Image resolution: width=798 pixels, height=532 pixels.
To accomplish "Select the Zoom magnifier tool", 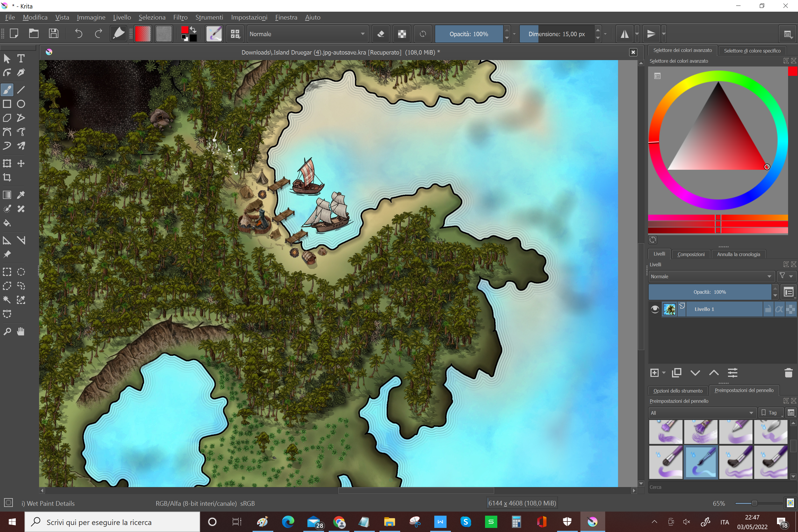I will [x=7, y=332].
